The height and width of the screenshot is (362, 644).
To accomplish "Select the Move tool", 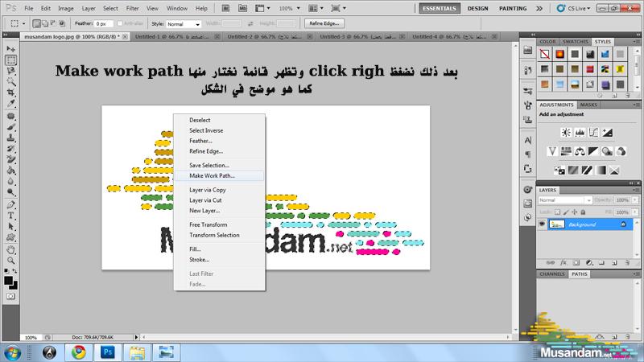I will click(10, 49).
